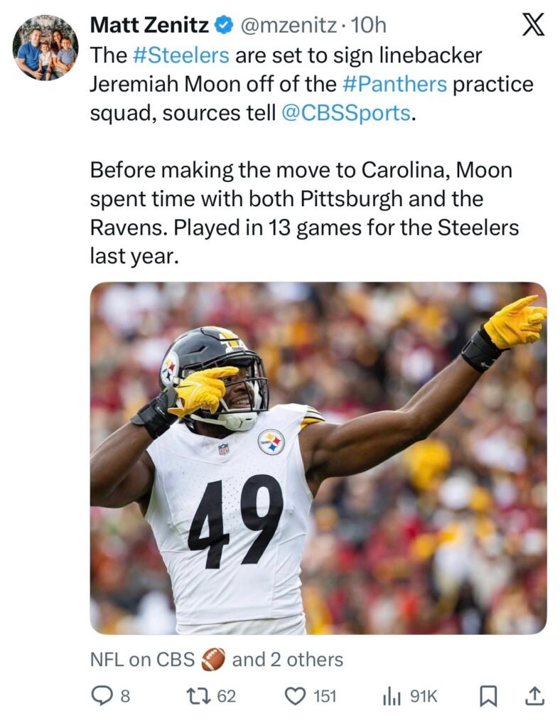560x728 pixels.
Task: Click the 151 likes count
Action: (x=324, y=697)
